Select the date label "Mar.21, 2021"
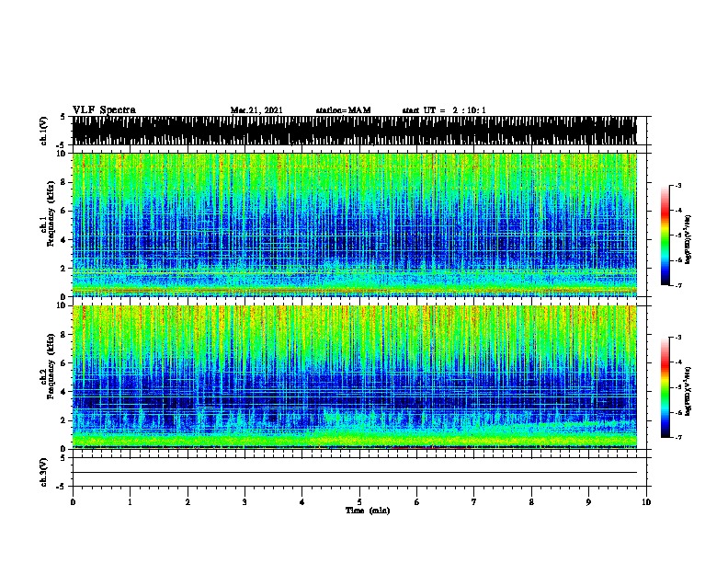 256,110
